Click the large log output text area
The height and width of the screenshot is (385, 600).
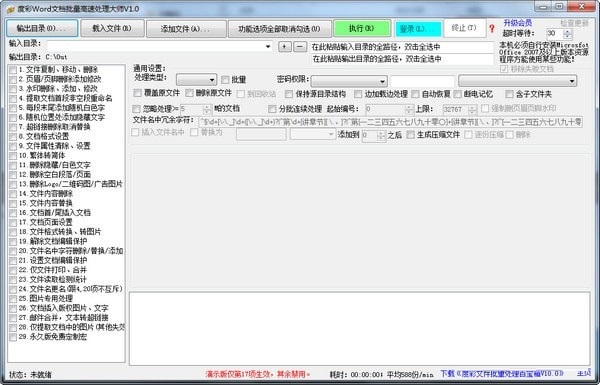(x=359, y=328)
